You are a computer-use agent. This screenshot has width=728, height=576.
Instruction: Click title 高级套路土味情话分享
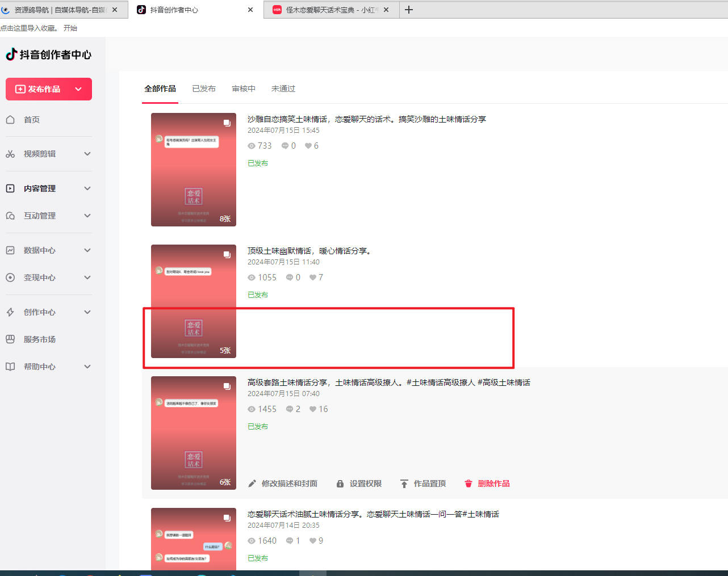[389, 382]
